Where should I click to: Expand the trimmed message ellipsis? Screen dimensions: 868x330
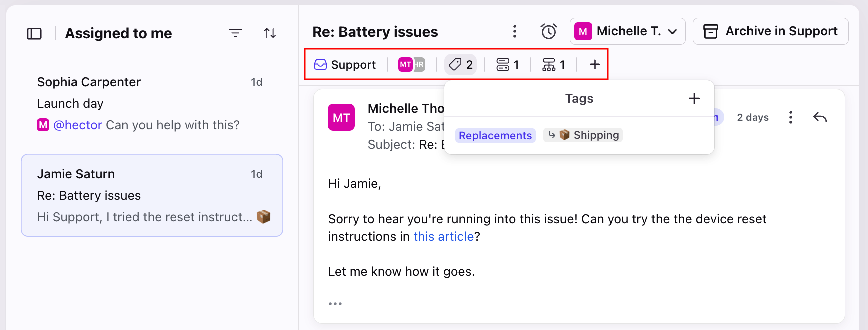click(335, 304)
